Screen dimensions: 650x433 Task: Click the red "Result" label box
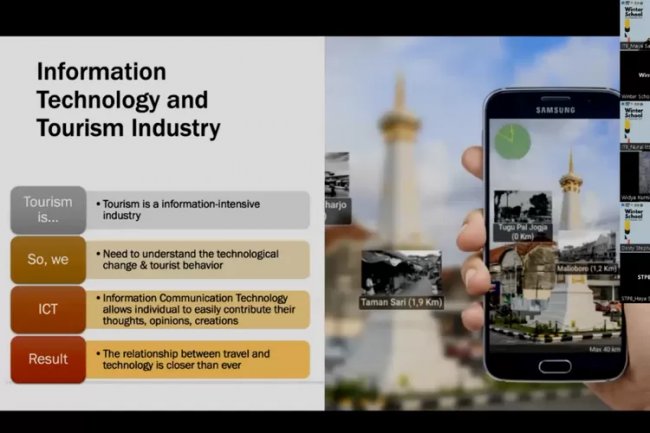[48, 359]
